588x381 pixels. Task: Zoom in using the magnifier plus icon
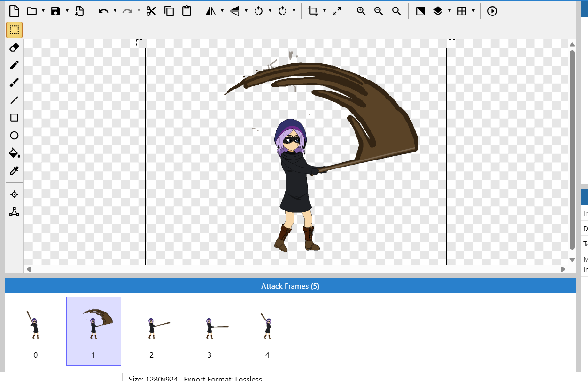pos(361,11)
